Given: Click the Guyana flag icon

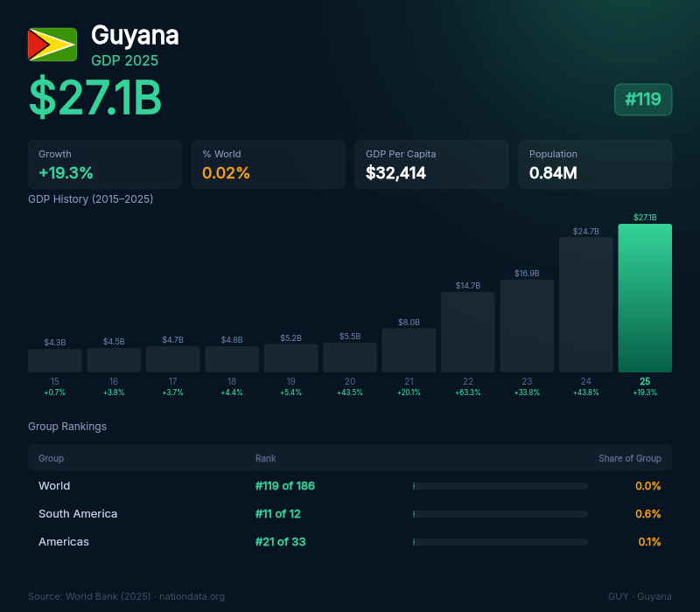Looking at the screenshot, I should (x=52, y=45).
